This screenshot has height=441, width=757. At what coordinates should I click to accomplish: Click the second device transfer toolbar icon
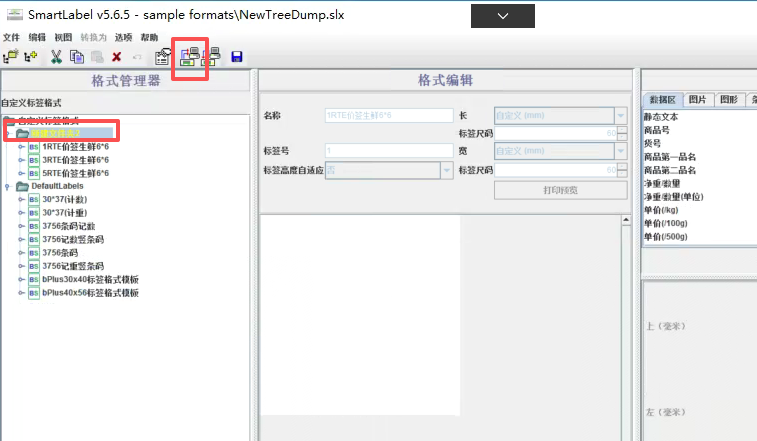(x=211, y=57)
